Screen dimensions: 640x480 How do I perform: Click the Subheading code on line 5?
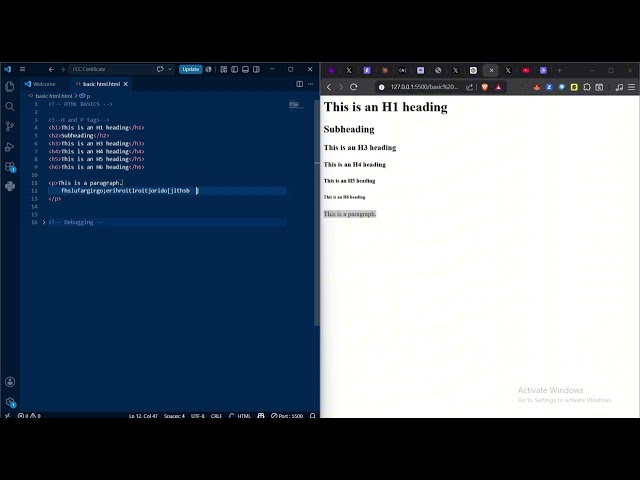point(79,136)
